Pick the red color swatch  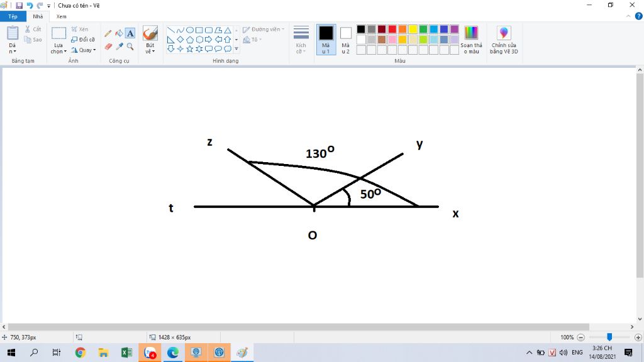(392, 29)
